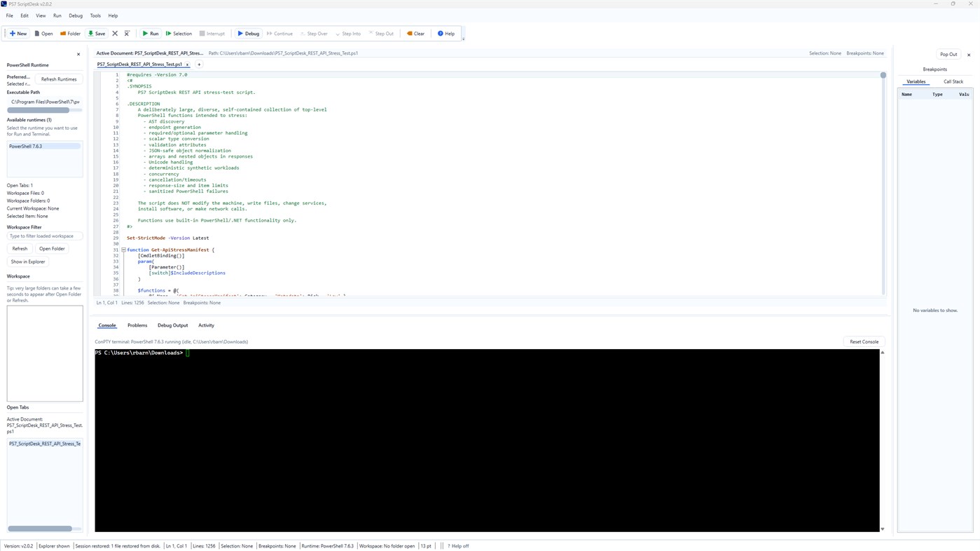Screen dimensions: 980x551
Task: Click Step Over in the toolbar
Action: click(x=314, y=34)
